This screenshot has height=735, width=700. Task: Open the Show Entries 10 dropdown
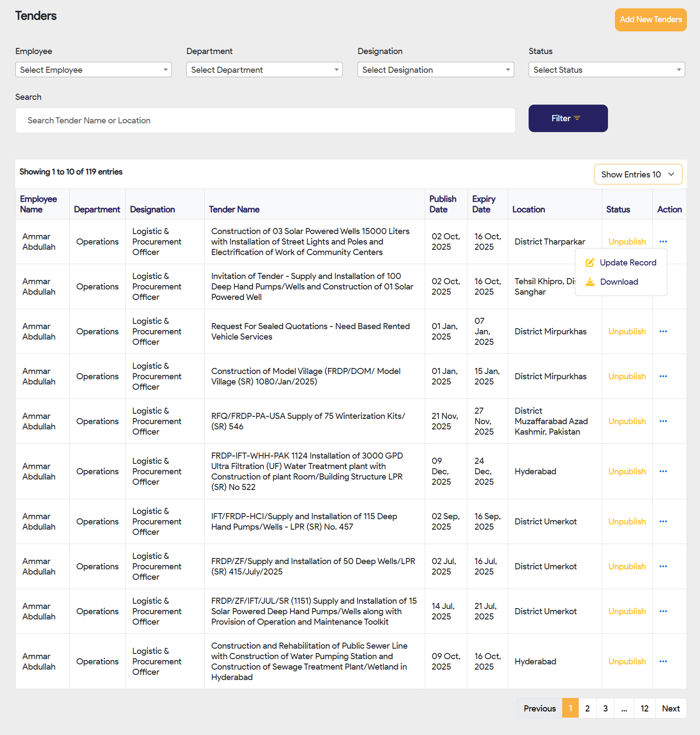point(638,174)
